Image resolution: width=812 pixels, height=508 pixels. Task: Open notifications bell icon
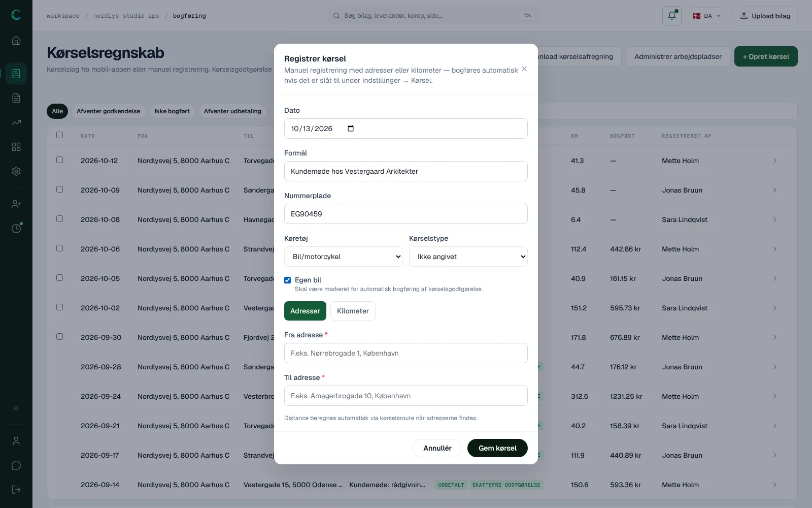click(671, 16)
